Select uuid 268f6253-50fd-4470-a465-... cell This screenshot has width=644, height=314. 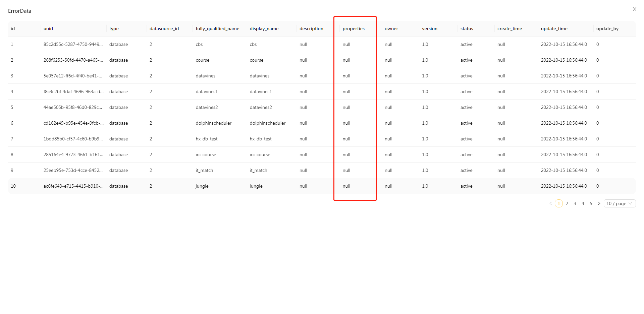pyautogui.click(x=73, y=60)
